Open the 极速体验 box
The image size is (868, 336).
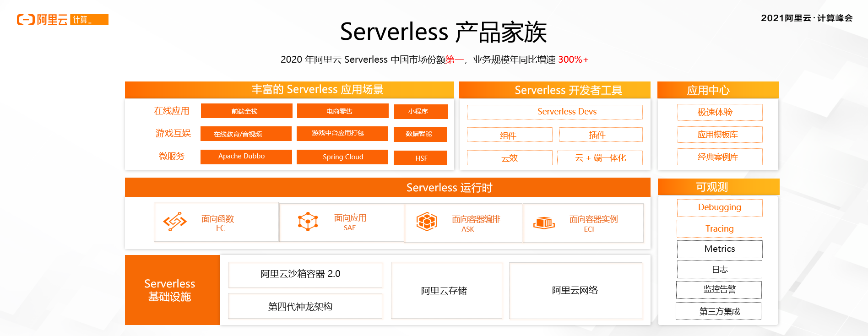click(720, 112)
